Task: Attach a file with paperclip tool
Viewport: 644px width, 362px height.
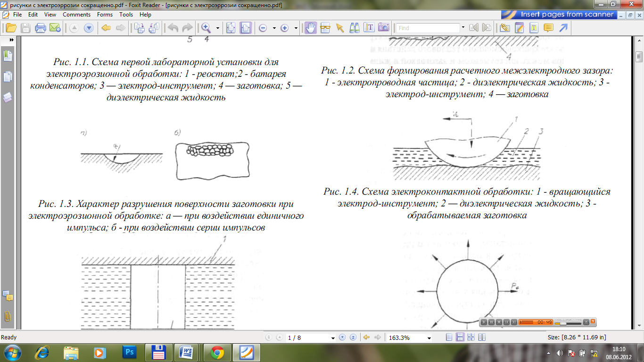Action: point(505,28)
